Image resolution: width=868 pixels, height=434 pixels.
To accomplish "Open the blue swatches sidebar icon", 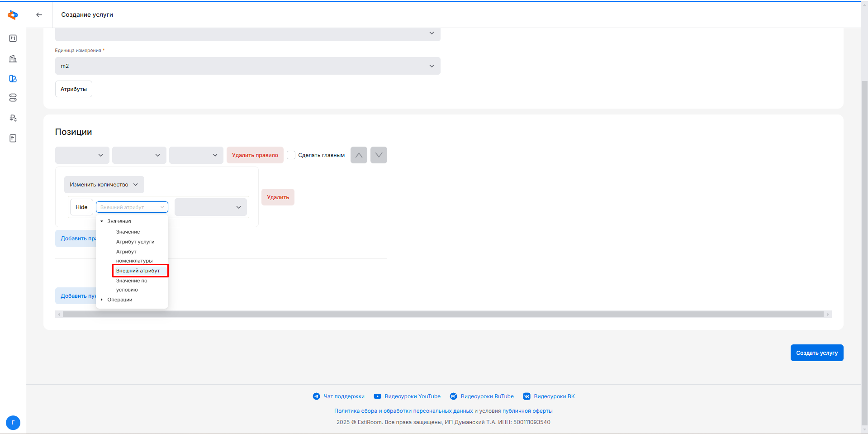I will tap(13, 79).
